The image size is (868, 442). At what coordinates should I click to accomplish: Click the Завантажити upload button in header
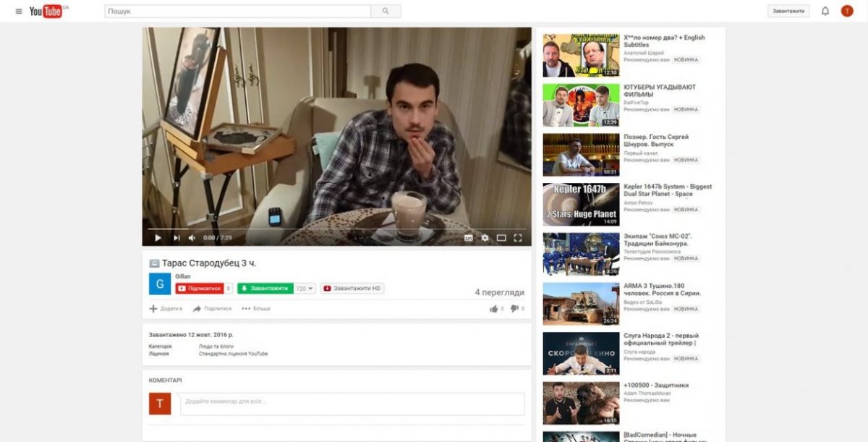(x=788, y=12)
